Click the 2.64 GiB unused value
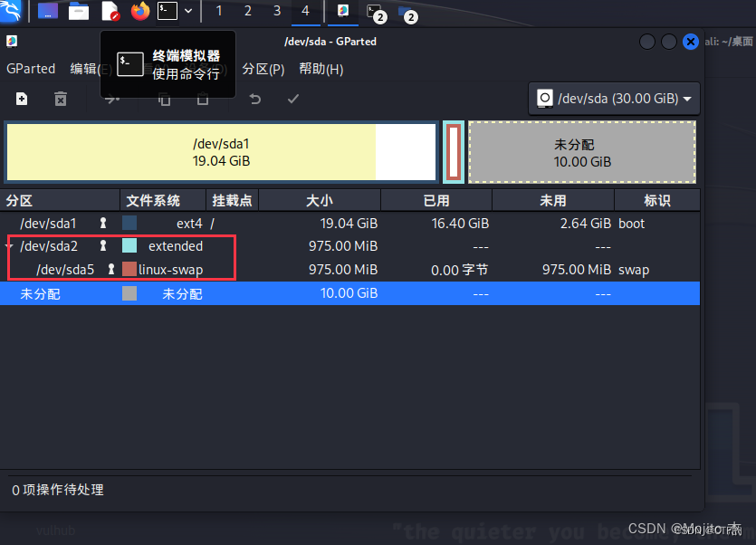756x545 pixels. click(x=585, y=224)
